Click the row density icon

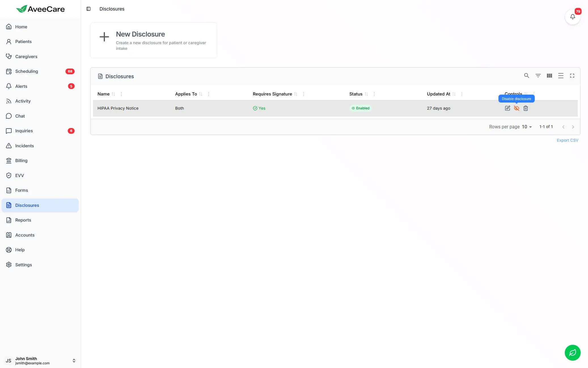561,76
